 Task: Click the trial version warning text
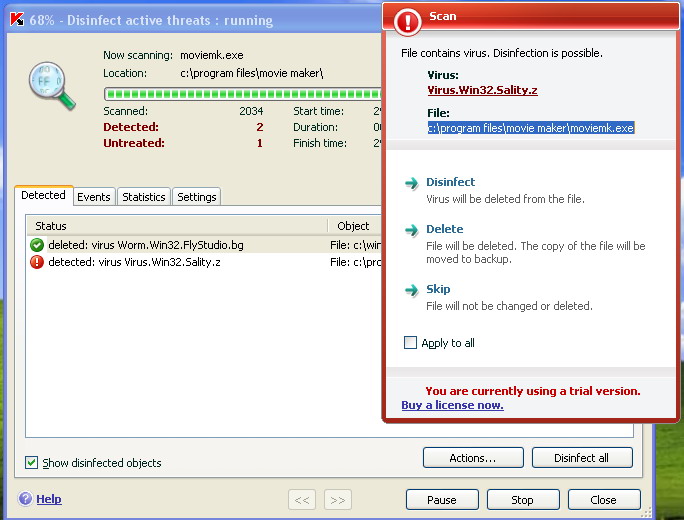pyautogui.click(x=533, y=391)
